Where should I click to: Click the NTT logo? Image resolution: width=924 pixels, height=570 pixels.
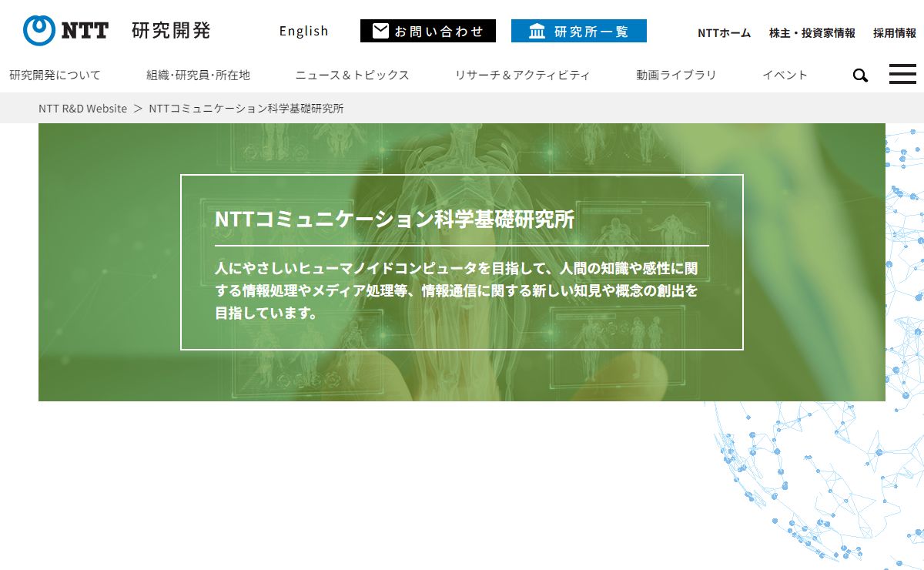pyautogui.click(x=65, y=31)
